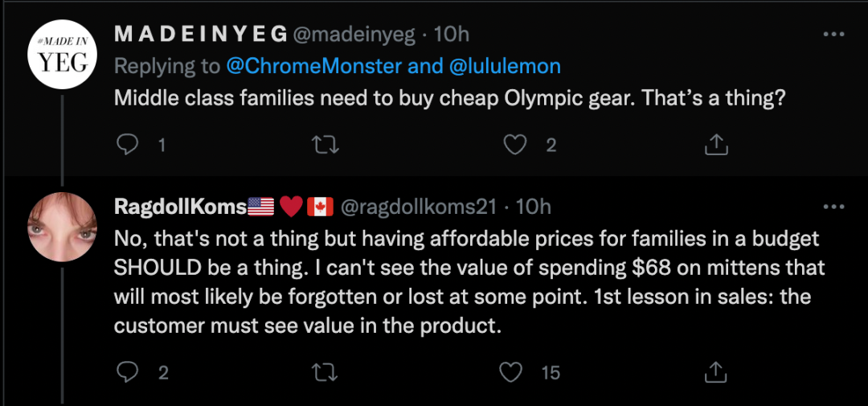The image size is (868, 406).
Task: Open MADEINYEG tweet's 10h timestamp
Action: [x=451, y=35]
